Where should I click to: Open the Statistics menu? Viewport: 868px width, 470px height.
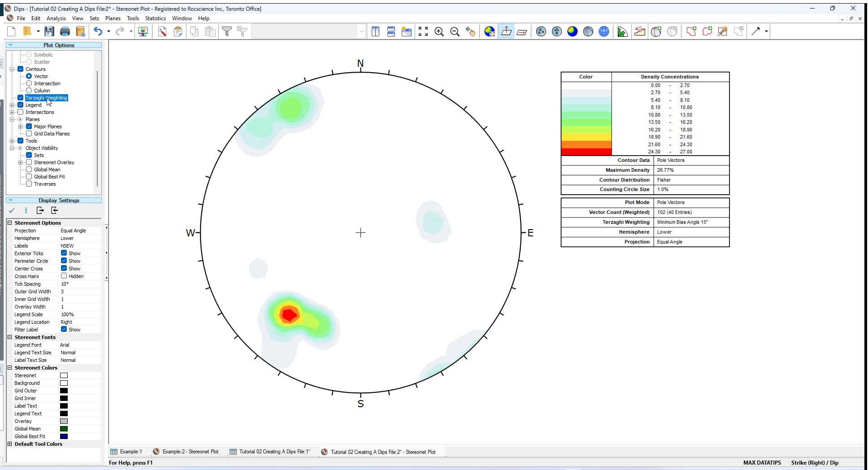coord(155,18)
